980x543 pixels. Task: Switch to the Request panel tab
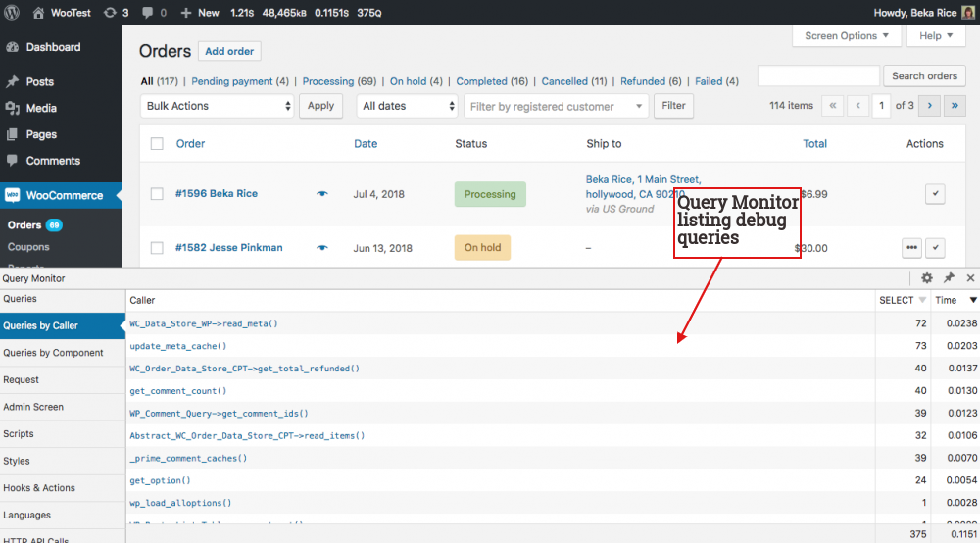click(63, 380)
